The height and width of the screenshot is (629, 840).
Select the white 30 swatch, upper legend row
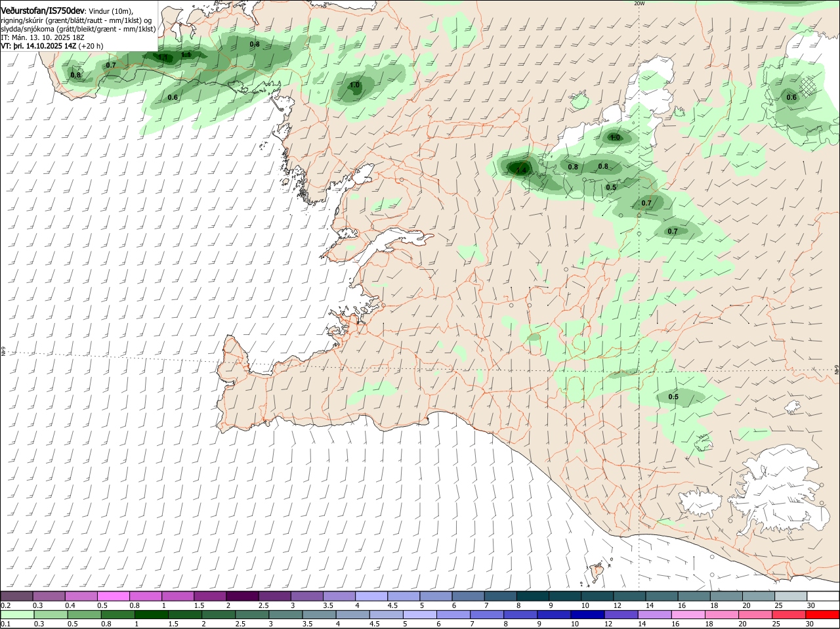pyautogui.click(x=823, y=596)
